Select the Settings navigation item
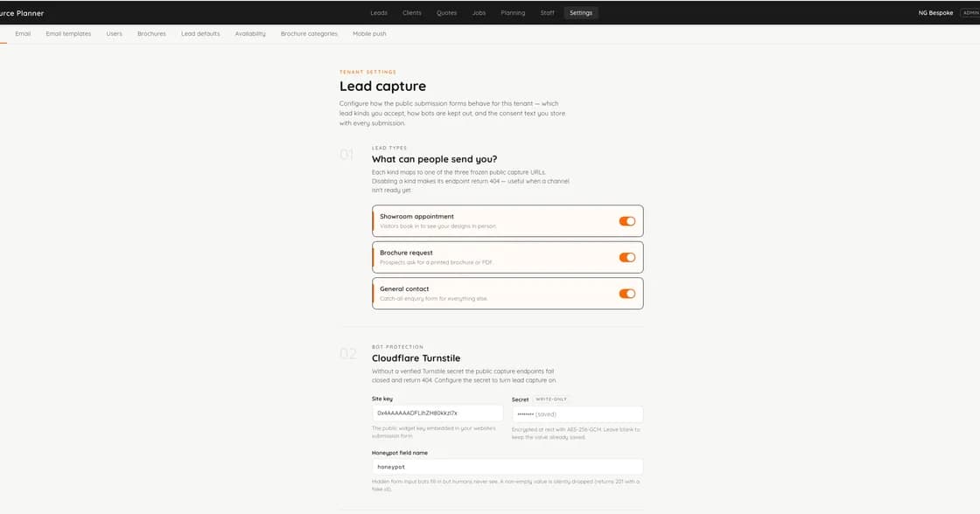The height and width of the screenshot is (514, 980). [581, 12]
